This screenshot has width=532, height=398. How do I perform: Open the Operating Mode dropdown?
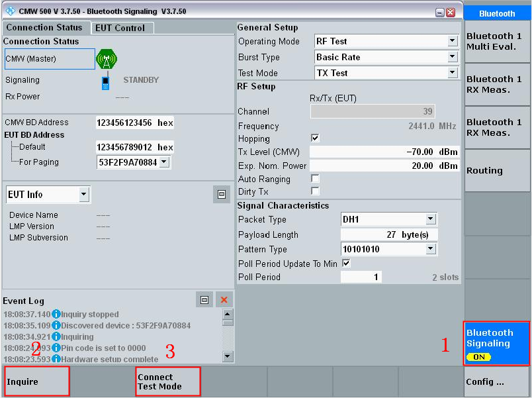click(x=453, y=41)
